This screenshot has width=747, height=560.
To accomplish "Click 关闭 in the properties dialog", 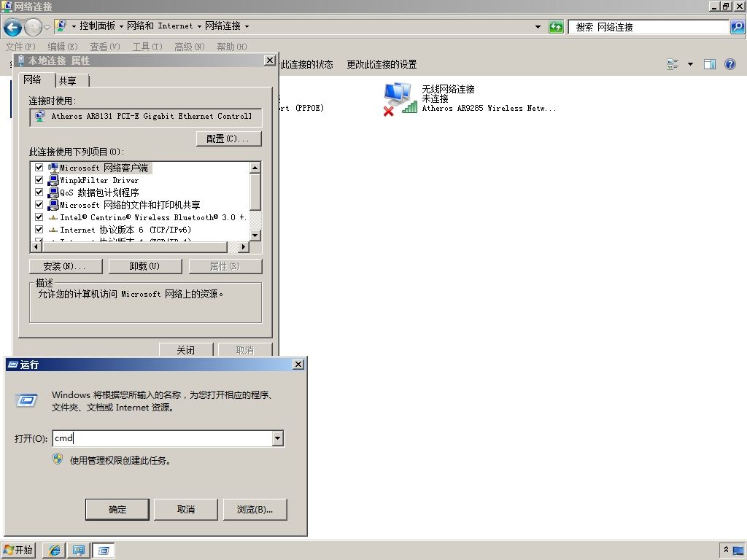I will tap(186, 349).
